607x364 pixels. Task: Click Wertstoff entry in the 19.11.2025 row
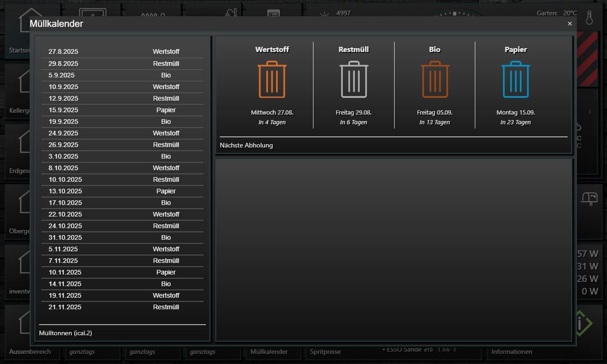click(166, 295)
